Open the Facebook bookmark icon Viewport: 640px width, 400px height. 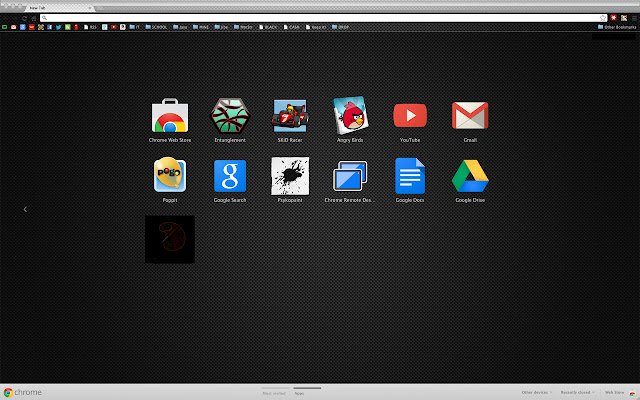(49, 27)
